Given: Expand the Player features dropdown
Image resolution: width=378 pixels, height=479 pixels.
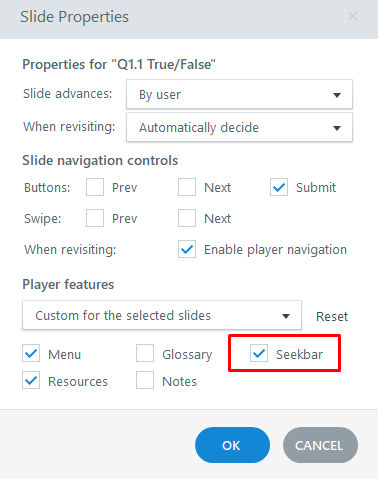Looking at the screenshot, I should pos(162,315).
